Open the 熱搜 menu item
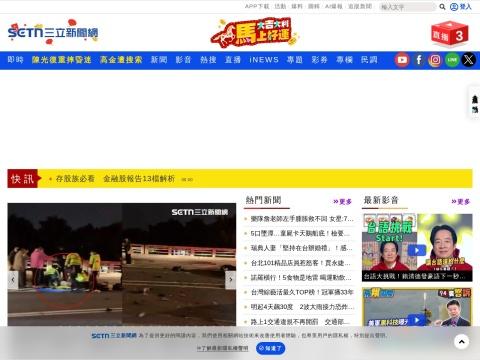Viewport: 480px width, 360px height. click(x=208, y=60)
